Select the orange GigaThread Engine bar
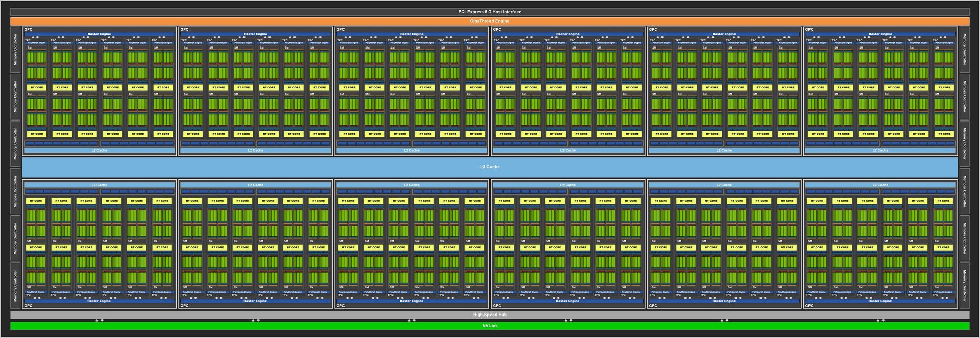This screenshot has width=980, height=338. point(489,21)
